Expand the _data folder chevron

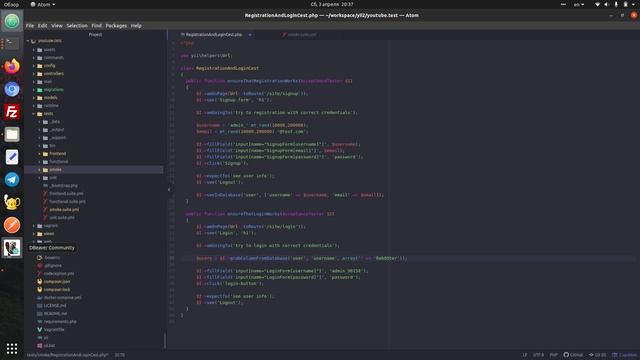[x=40, y=122]
